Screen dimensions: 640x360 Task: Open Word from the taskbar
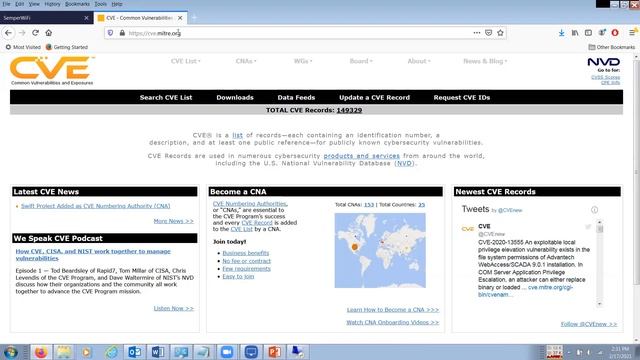point(158,352)
